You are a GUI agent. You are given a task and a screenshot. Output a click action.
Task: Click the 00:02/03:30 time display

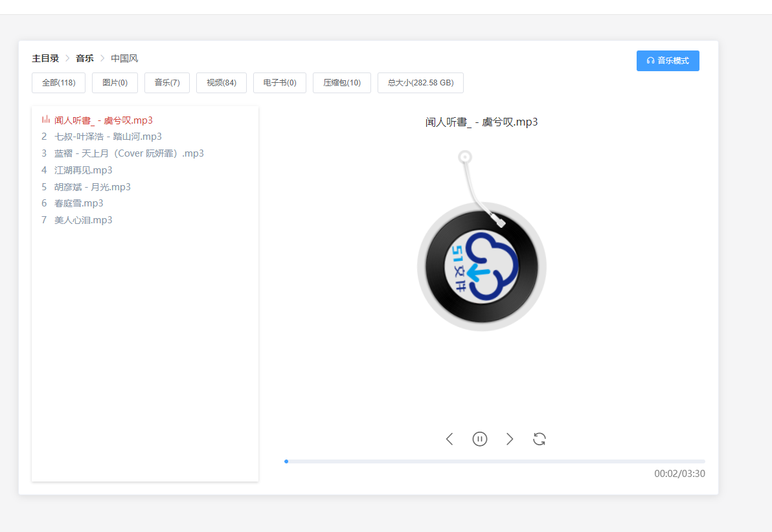pos(679,474)
